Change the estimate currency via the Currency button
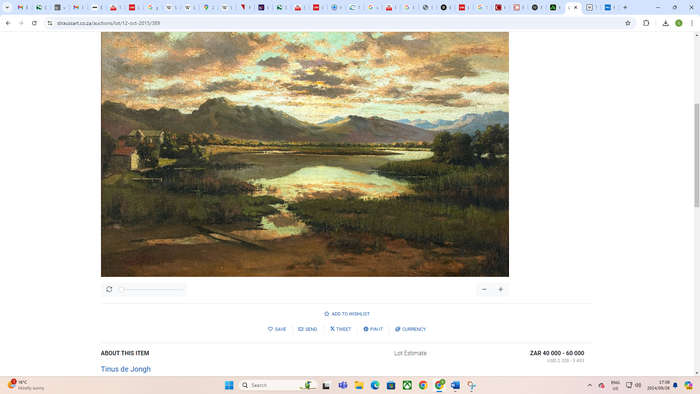This screenshot has height=394, width=700. pos(410,329)
